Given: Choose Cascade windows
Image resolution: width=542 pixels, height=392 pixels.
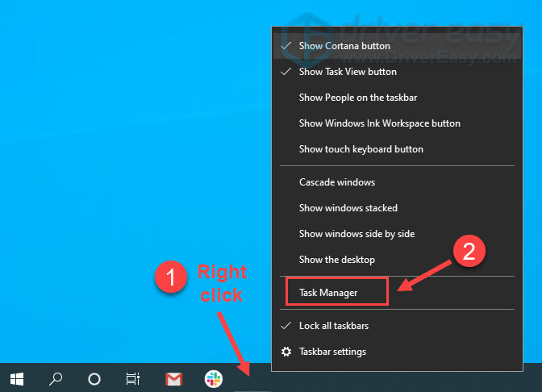Looking at the screenshot, I should coord(336,182).
